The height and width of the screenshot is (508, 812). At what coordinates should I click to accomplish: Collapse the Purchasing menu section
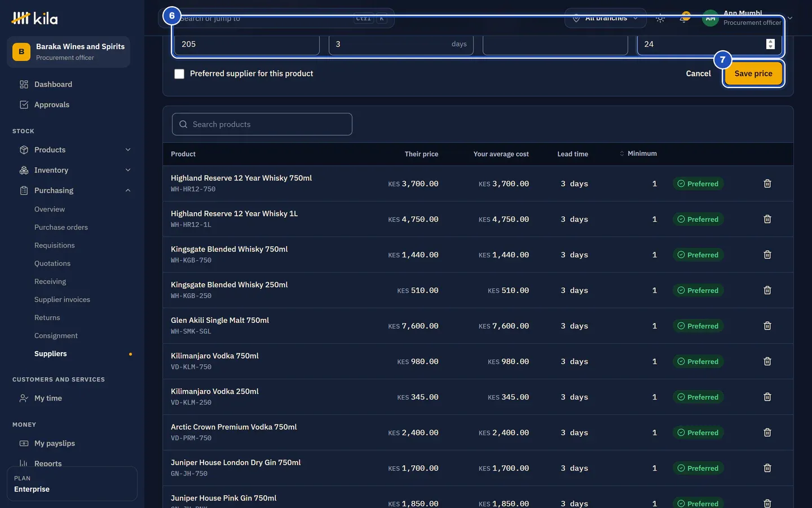[75, 190]
